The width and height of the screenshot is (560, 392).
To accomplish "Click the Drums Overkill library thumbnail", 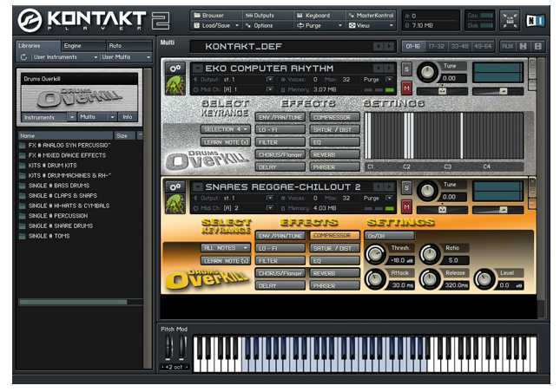I will tap(80, 98).
